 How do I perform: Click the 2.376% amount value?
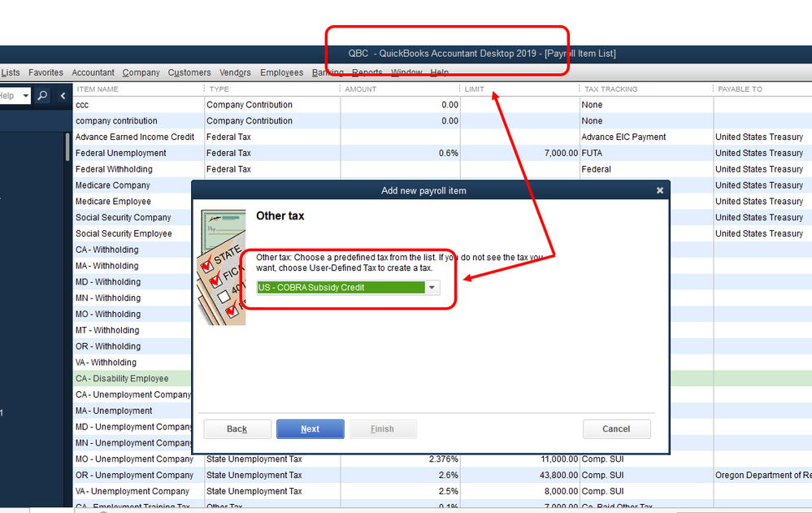[443, 459]
